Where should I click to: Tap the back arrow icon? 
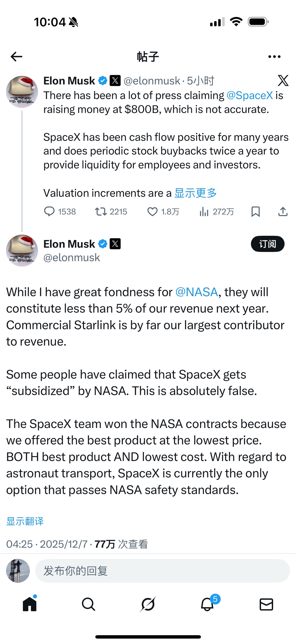click(x=17, y=57)
